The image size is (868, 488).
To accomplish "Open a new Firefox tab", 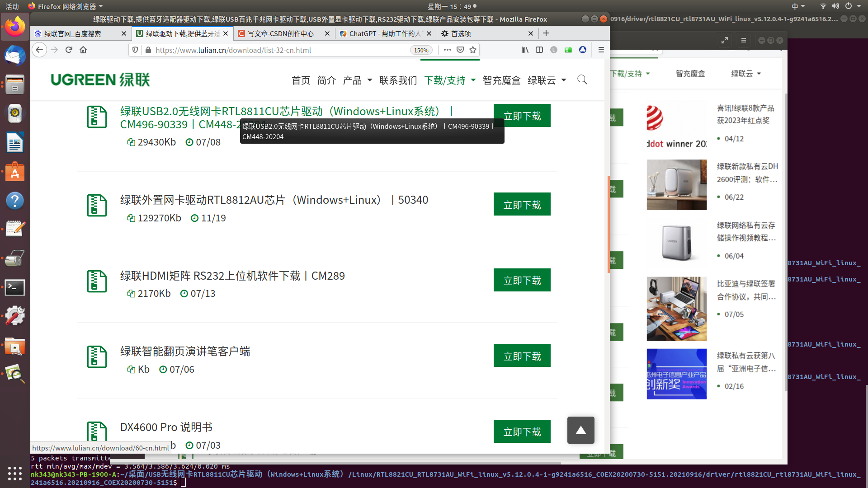I will (x=546, y=33).
